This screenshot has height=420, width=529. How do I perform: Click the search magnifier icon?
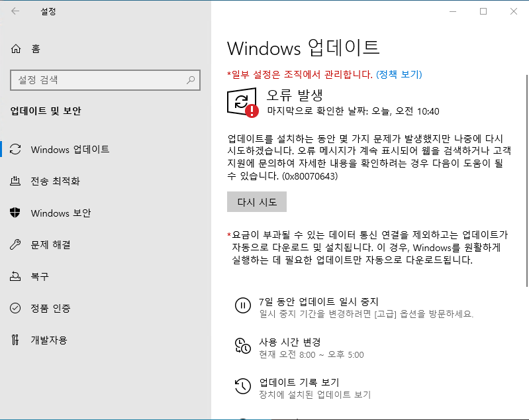tap(191, 80)
